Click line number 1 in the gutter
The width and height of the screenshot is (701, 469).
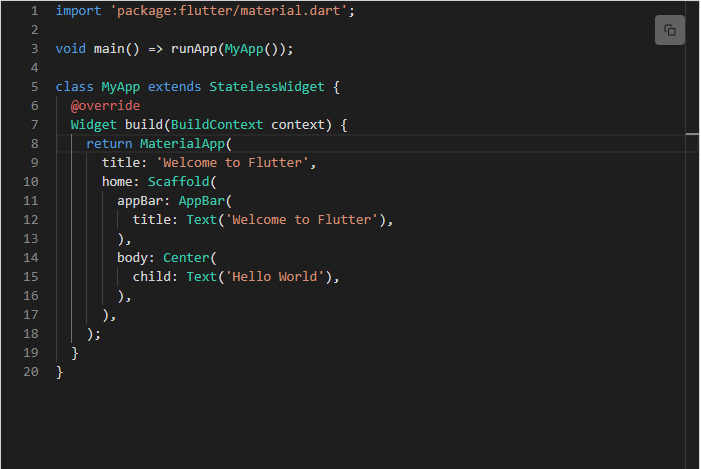tap(34, 11)
